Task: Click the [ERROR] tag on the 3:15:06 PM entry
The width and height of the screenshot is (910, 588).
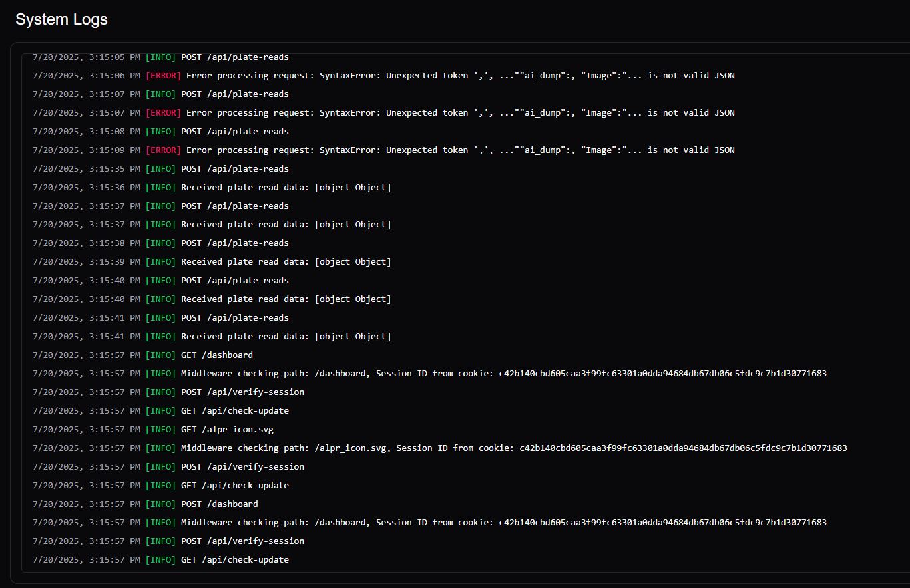Action: [163, 76]
